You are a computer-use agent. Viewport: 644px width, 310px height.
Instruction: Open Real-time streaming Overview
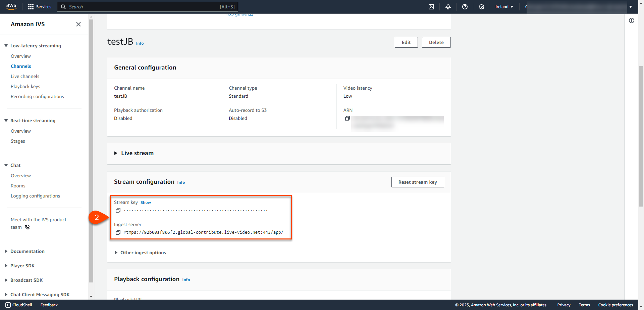click(x=21, y=131)
